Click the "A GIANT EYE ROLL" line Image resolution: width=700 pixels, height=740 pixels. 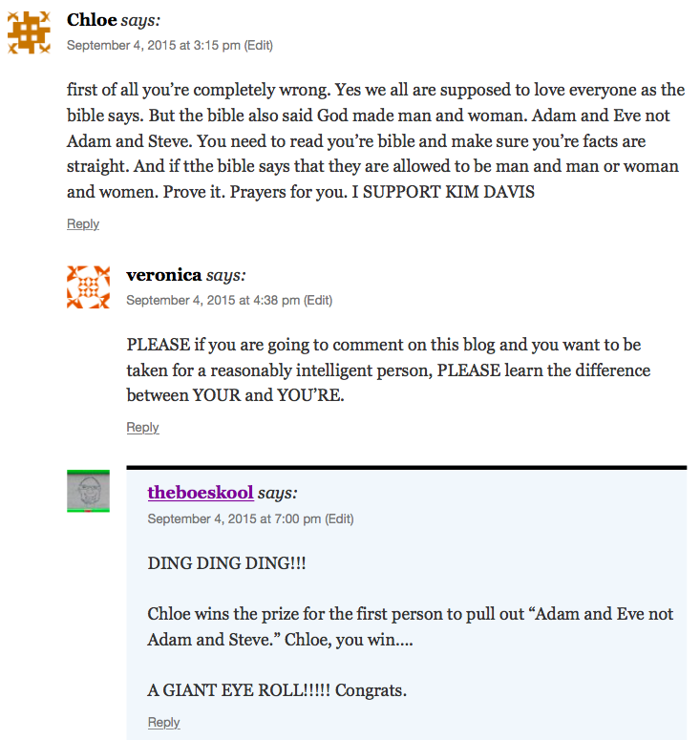point(277,689)
